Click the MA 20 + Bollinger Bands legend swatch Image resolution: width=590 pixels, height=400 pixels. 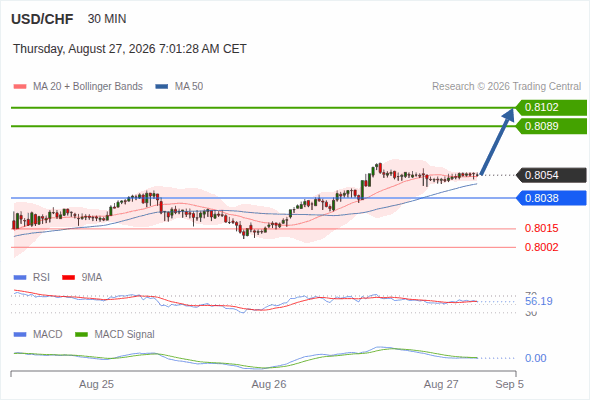tap(20, 87)
